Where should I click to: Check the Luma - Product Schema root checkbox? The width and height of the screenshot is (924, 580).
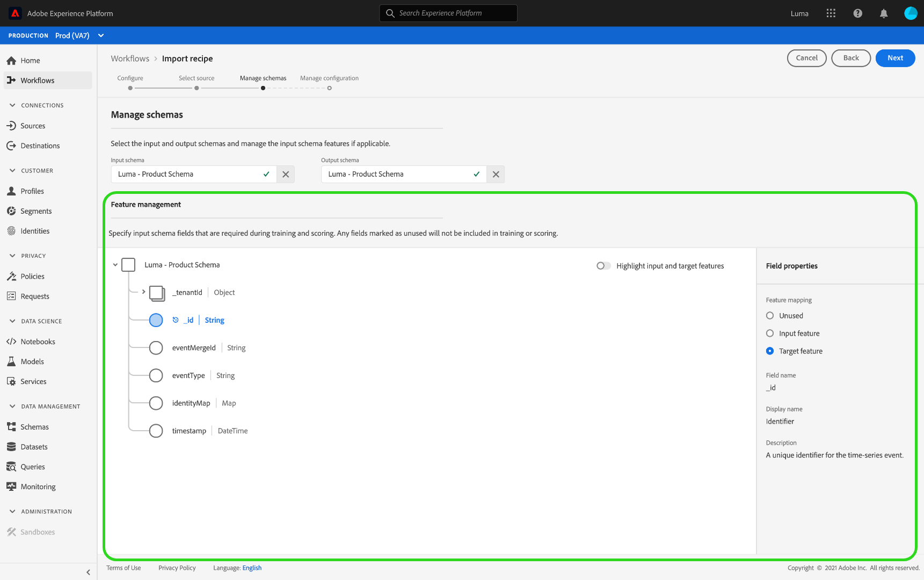128,265
